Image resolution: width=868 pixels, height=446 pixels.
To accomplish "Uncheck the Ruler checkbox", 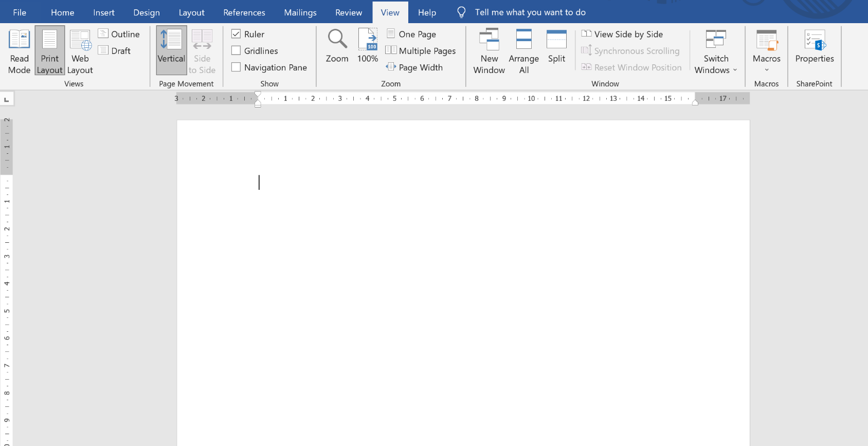I will (236, 34).
